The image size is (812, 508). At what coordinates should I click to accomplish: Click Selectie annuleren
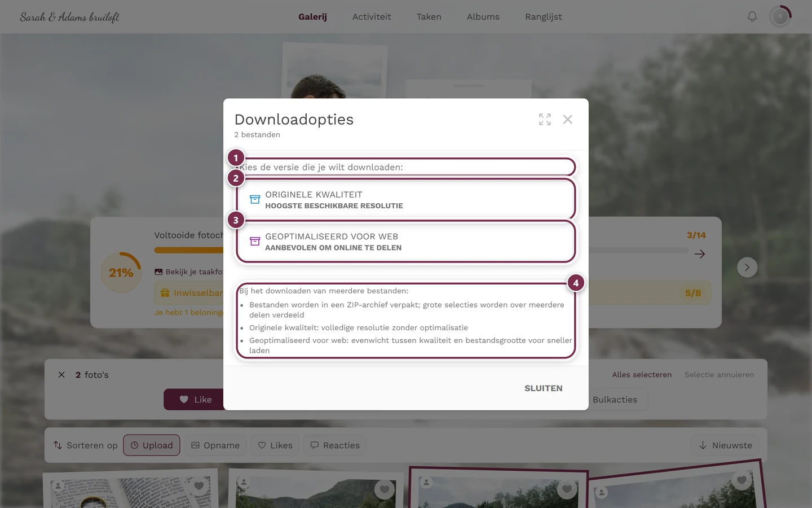point(719,375)
